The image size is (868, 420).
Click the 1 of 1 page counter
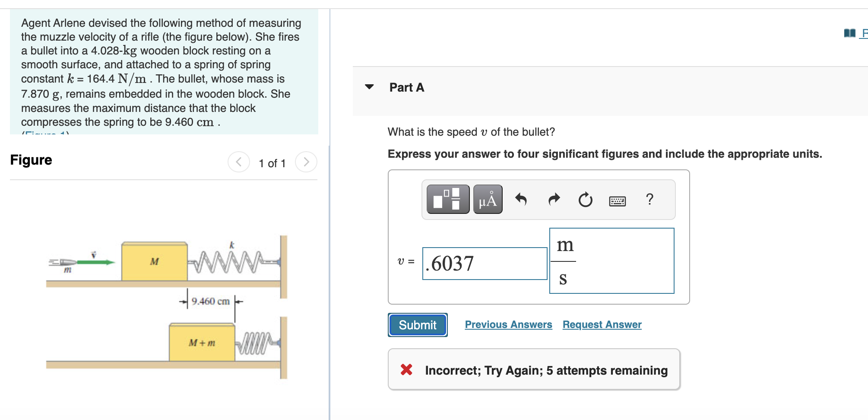click(x=272, y=163)
